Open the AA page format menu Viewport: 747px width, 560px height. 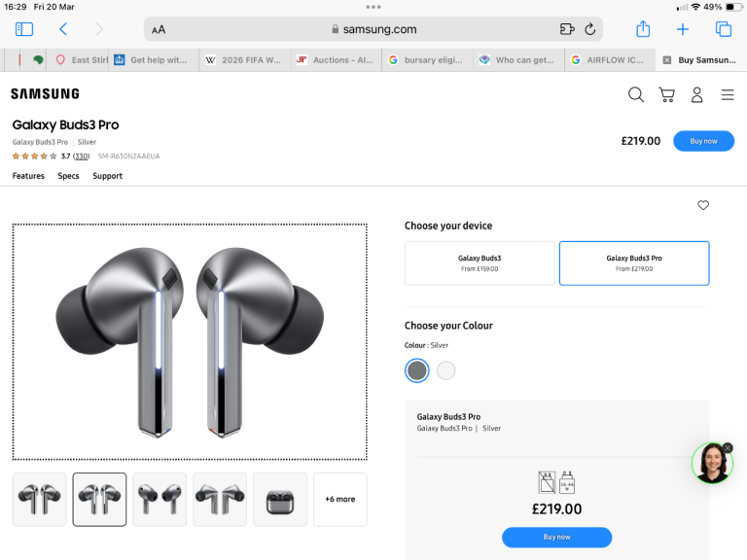[x=159, y=29]
